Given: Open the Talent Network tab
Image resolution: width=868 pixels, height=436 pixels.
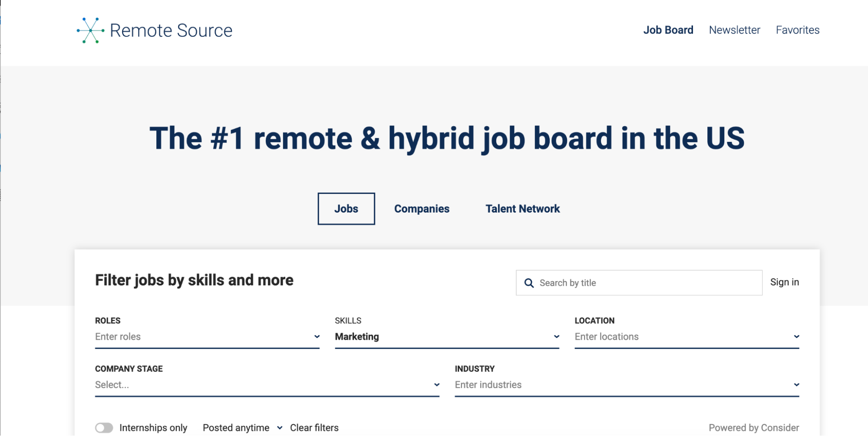Looking at the screenshot, I should 522,209.
